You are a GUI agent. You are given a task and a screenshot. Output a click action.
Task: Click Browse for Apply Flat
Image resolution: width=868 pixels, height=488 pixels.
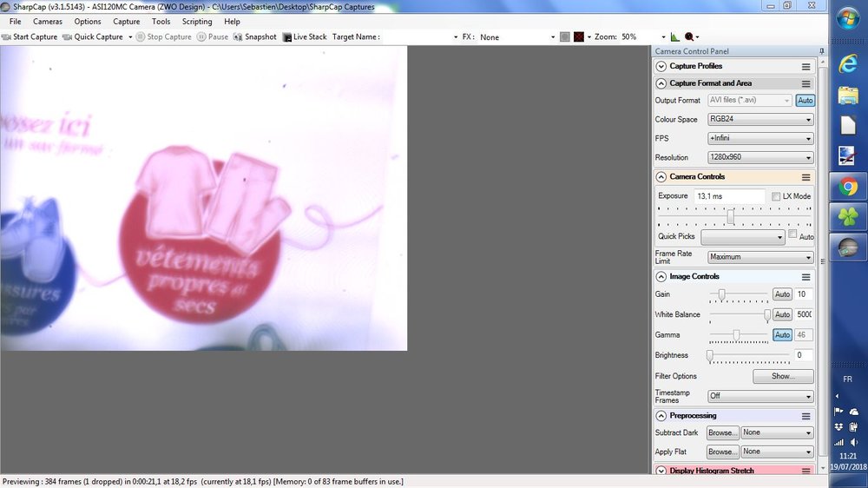coord(722,452)
